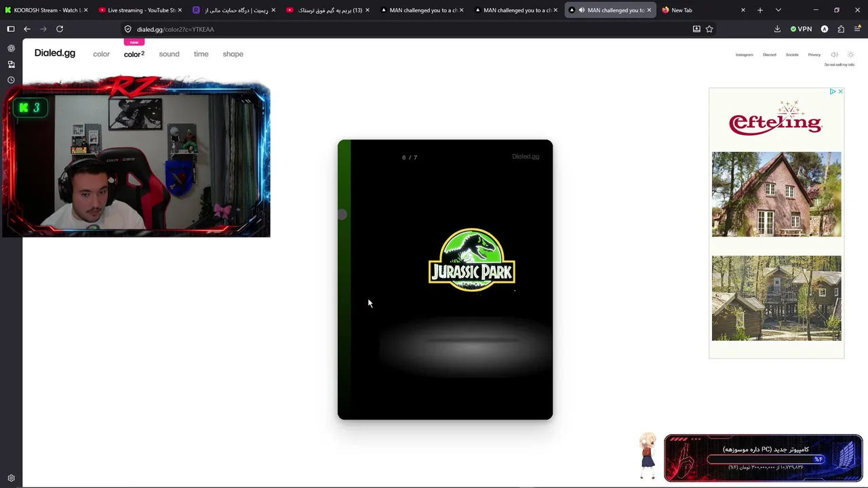Open the Socials link
This screenshot has width=868, height=488.
coord(792,55)
